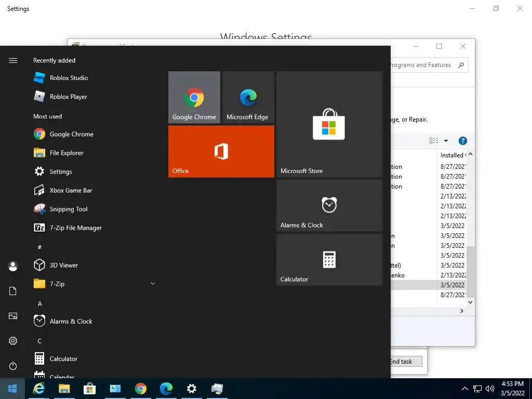This screenshot has width=532, height=399.
Task: Open Microsoft Edge from the taskbar
Action: coord(166,389)
